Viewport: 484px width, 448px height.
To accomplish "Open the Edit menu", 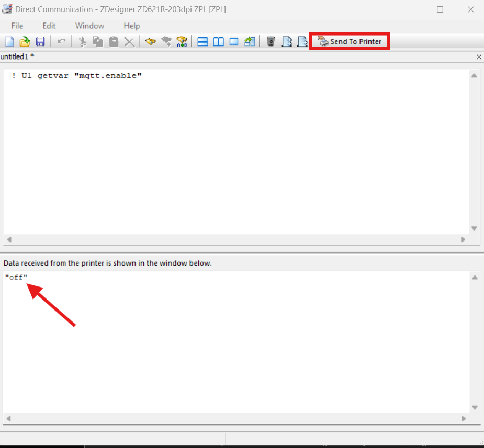I will coord(49,26).
